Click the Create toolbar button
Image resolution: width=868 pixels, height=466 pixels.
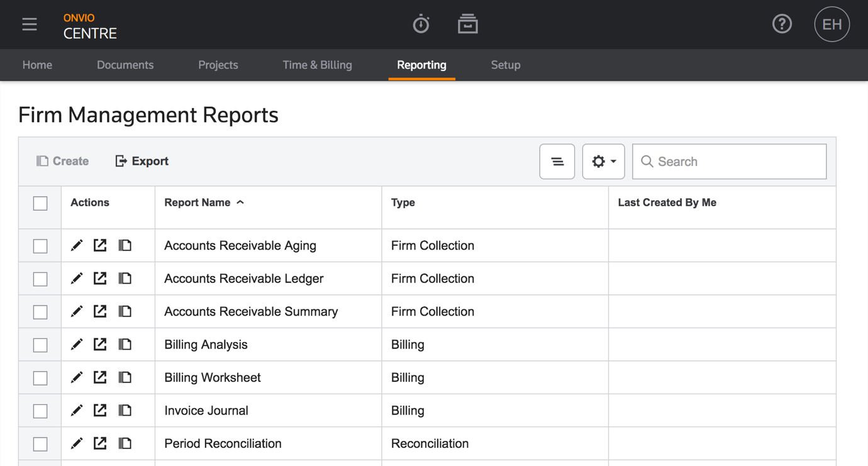(x=62, y=161)
